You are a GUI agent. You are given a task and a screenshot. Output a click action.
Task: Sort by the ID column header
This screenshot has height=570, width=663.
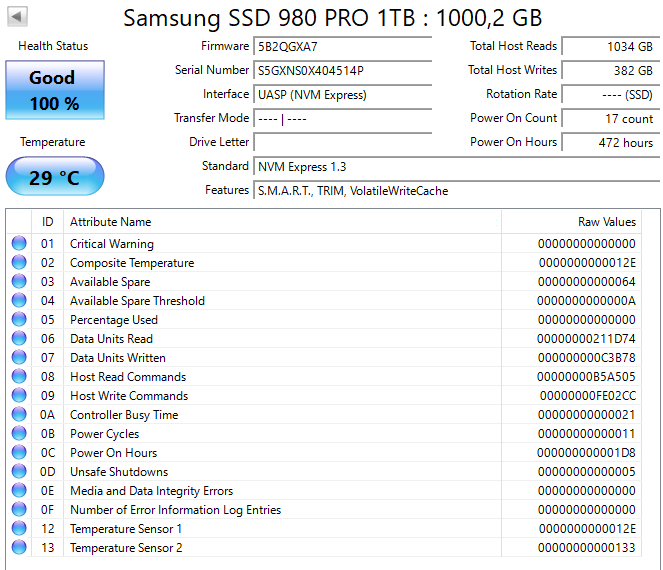click(x=47, y=222)
